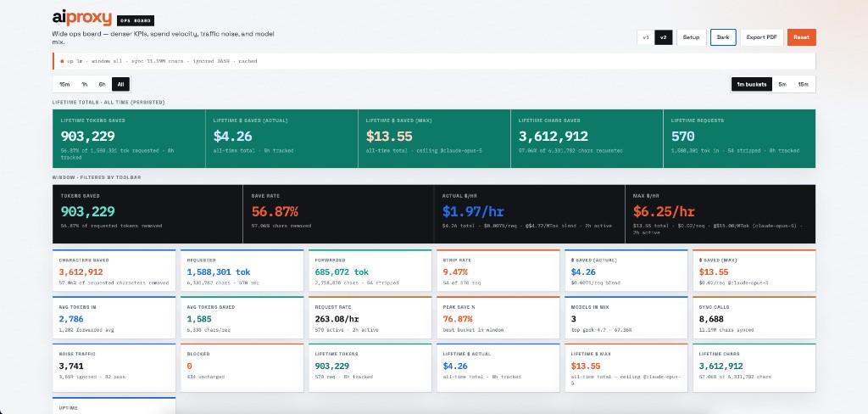868x414 pixels.
Task: Click the orange status dot in status bar
Action: tap(62, 61)
